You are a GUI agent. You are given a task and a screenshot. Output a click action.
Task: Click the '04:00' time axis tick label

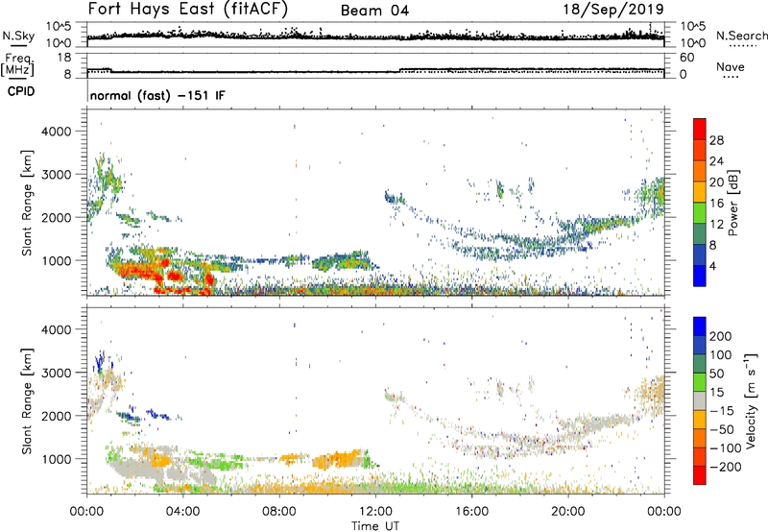click(x=183, y=512)
